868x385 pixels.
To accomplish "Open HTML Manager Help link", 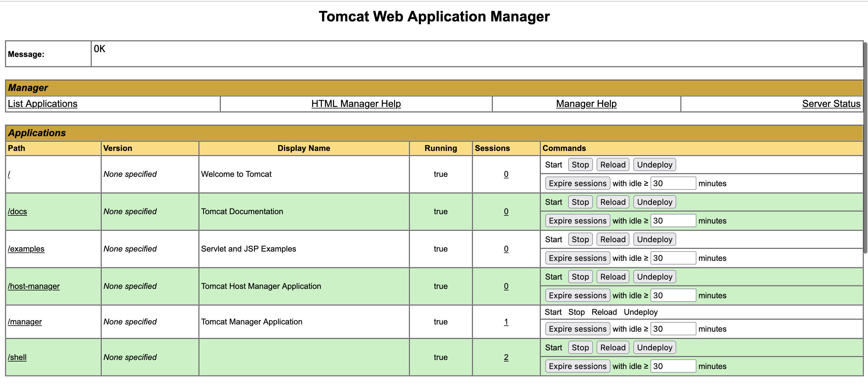I will point(356,104).
